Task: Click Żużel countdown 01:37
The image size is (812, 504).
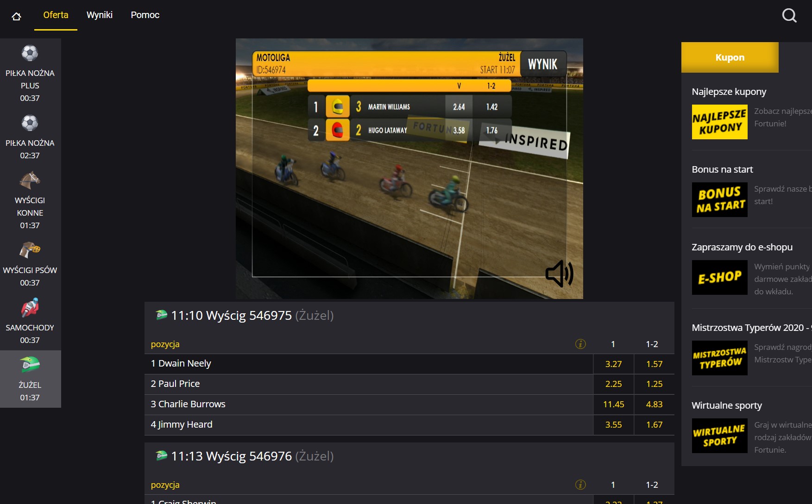Action: (30, 398)
